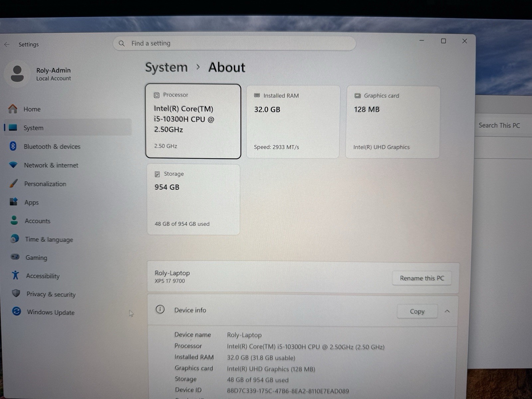Close the Settings window
The width and height of the screenshot is (532, 399).
[465, 41]
